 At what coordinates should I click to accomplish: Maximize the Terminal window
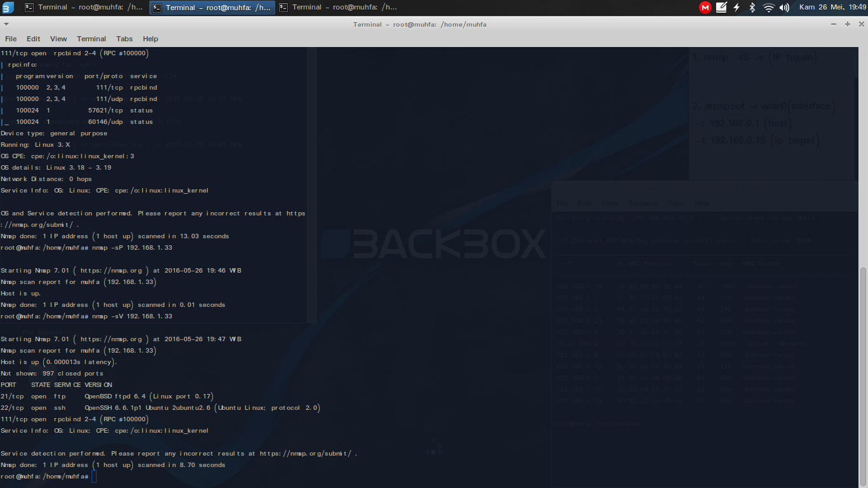(847, 24)
